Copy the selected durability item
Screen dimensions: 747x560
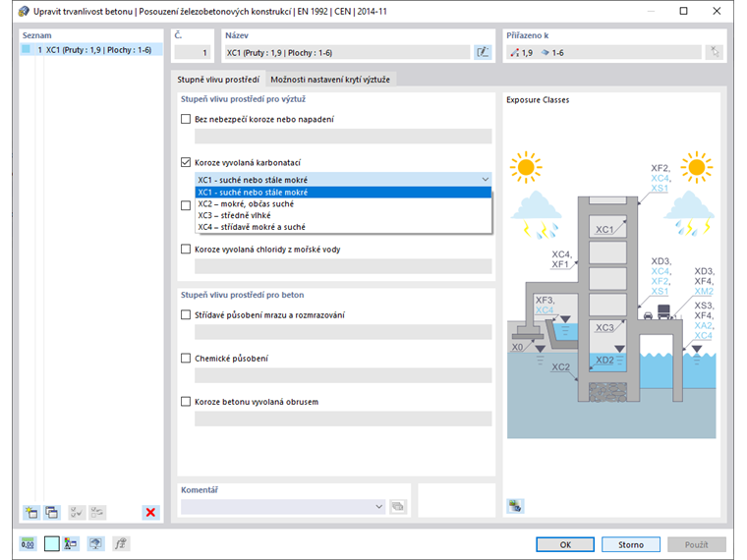click(51, 513)
